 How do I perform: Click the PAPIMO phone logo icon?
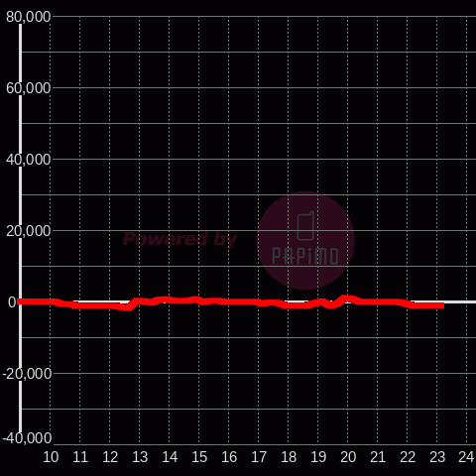[305, 226]
